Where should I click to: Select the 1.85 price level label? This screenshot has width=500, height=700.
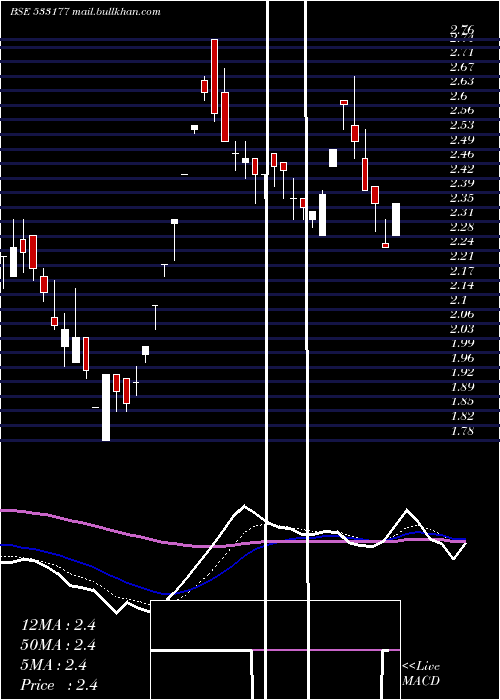(x=462, y=402)
